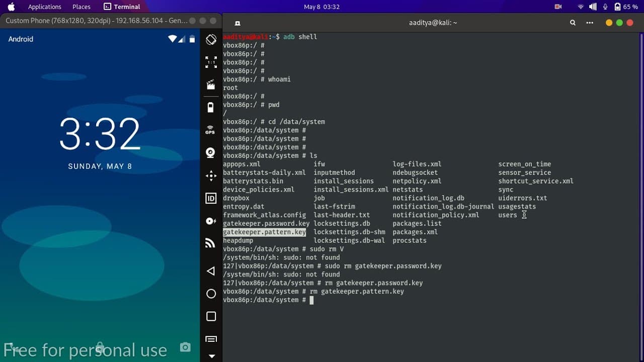
Task: Open the Terminal app menu in the top bar
Action: [x=122, y=7]
